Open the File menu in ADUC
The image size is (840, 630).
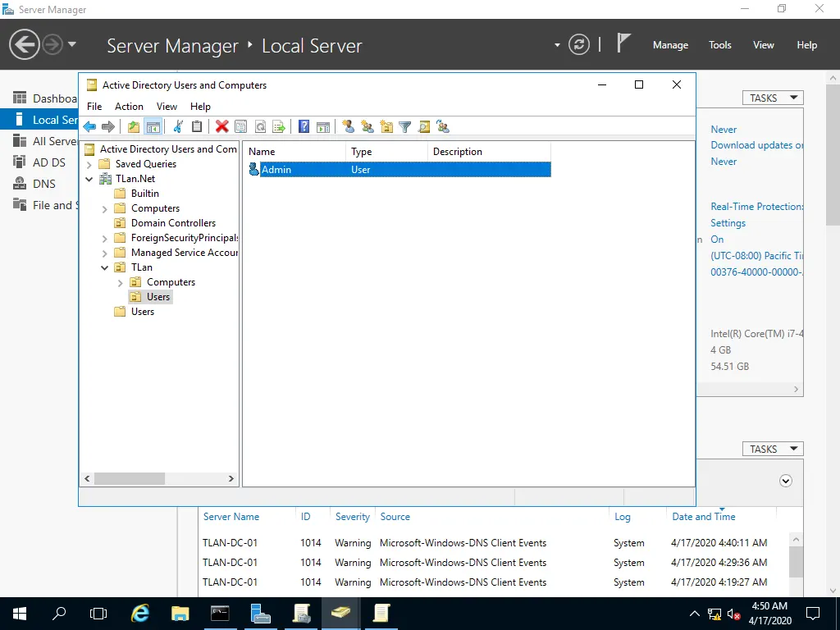pyautogui.click(x=94, y=107)
